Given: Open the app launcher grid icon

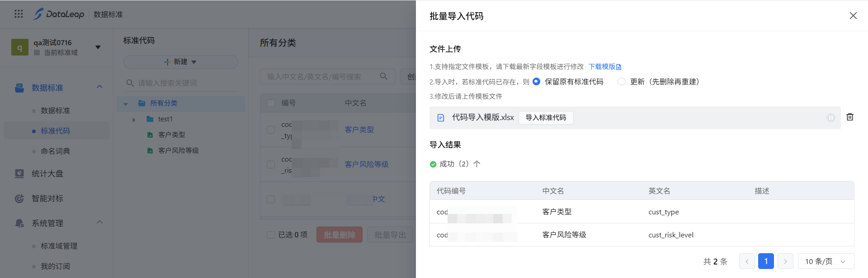Looking at the screenshot, I should click(x=19, y=14).
